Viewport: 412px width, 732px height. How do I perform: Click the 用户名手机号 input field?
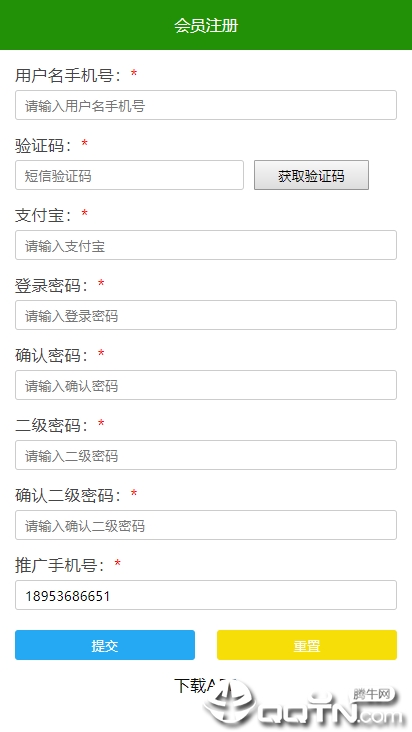206,105
